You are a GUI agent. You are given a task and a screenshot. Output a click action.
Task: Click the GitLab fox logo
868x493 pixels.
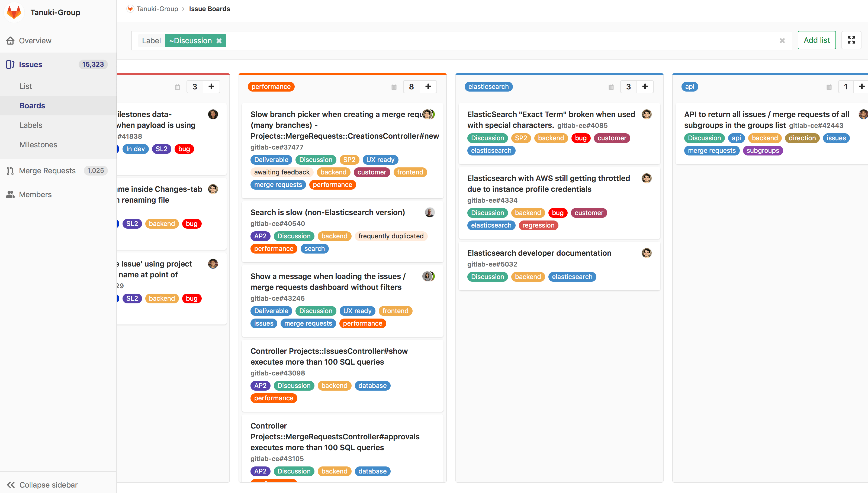14,12
